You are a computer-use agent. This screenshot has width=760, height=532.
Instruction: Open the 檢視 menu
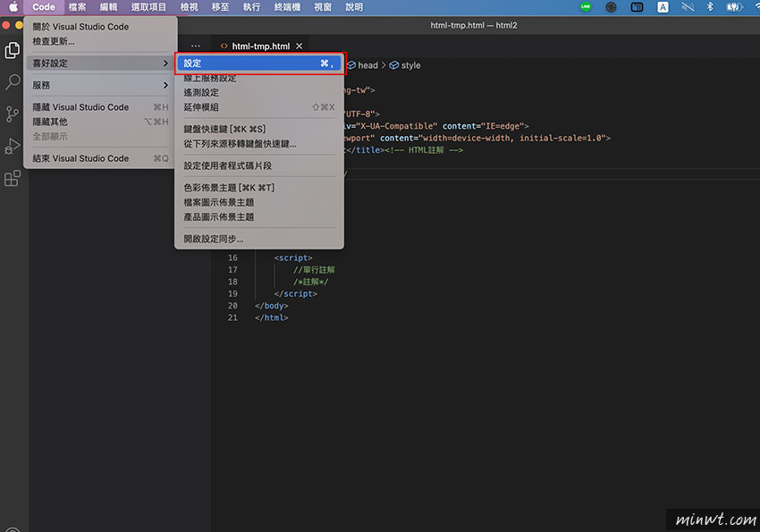coord(189,7)
